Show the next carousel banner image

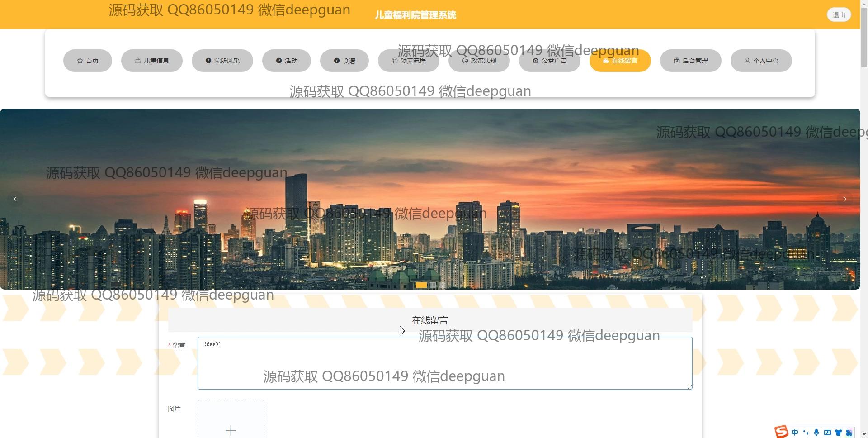pos(844,199)
